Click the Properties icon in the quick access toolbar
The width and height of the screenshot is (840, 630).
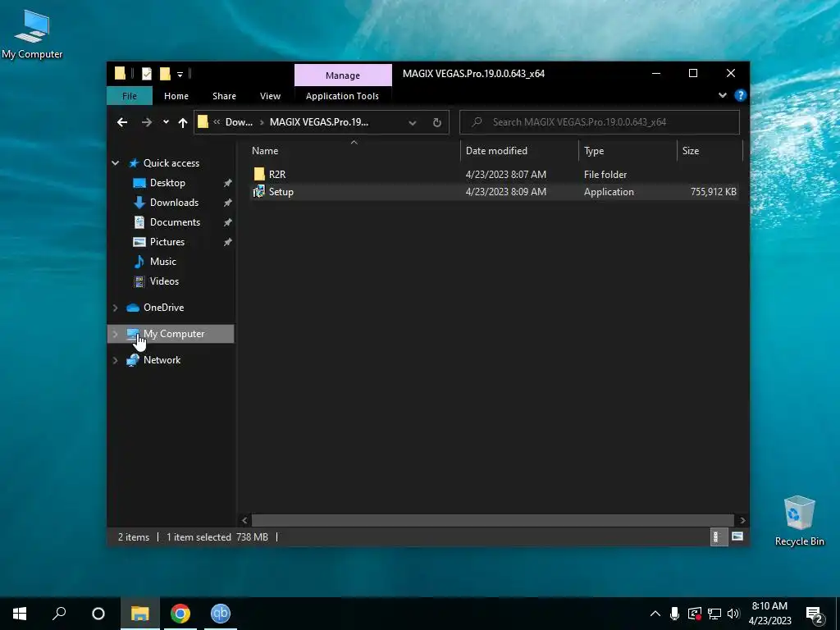pos(146,74)
